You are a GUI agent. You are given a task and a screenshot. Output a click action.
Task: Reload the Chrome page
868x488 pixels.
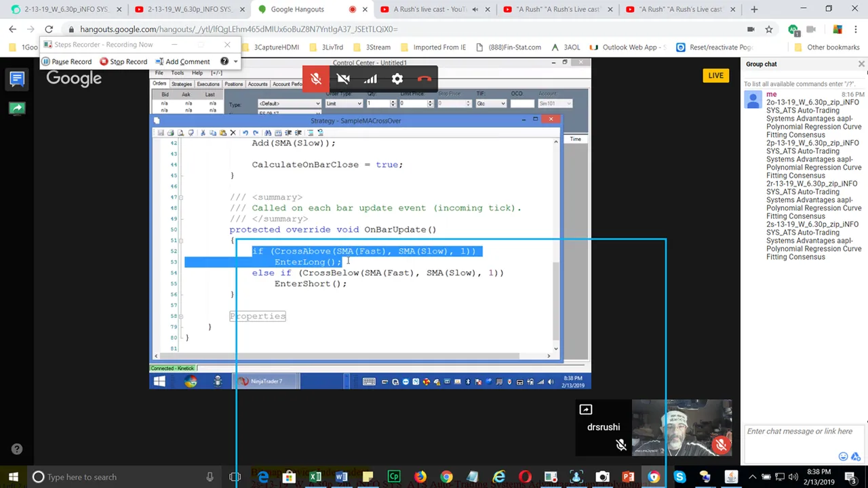(49, 29)
